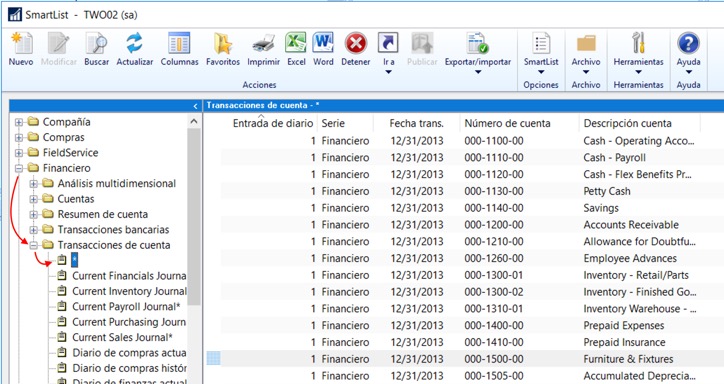
Task: Select the Análisis multidimensional folder
Action: click(x=116, y=184)
